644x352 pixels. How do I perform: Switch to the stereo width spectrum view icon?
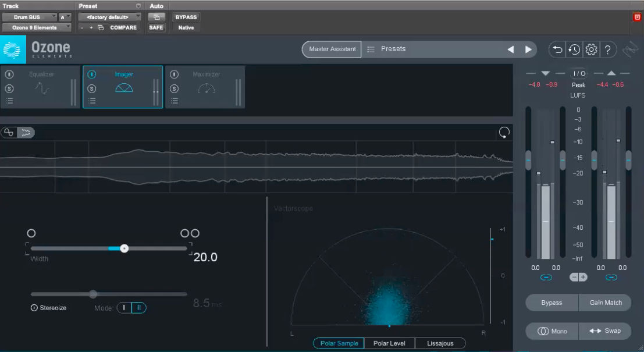point(26,132)
